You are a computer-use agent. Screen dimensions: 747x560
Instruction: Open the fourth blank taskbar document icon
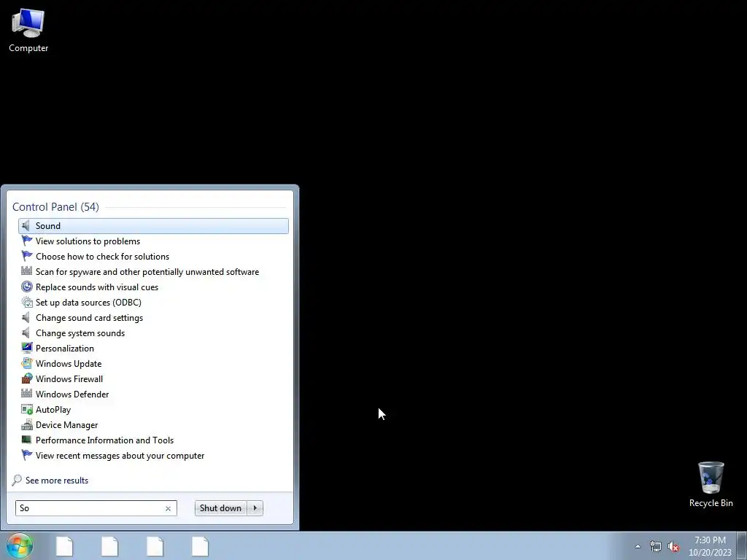[x=200, y=546]
